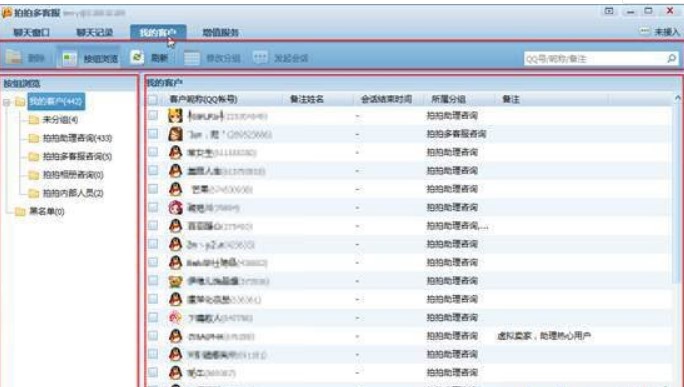Click the folder icon beside 未分组(4)
684x387 pixels.
[34, 120]
